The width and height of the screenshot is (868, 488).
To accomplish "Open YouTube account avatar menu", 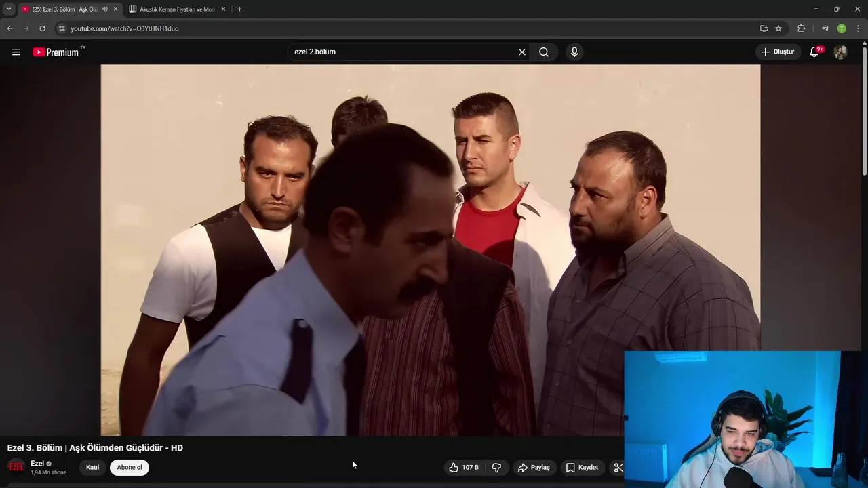I will (840, 52).
